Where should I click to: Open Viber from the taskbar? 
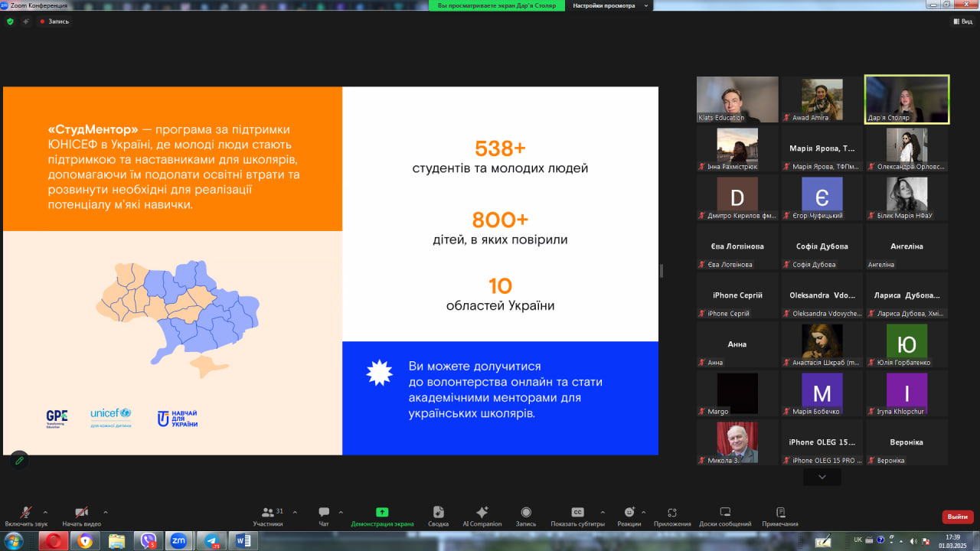tap(148, 541)
